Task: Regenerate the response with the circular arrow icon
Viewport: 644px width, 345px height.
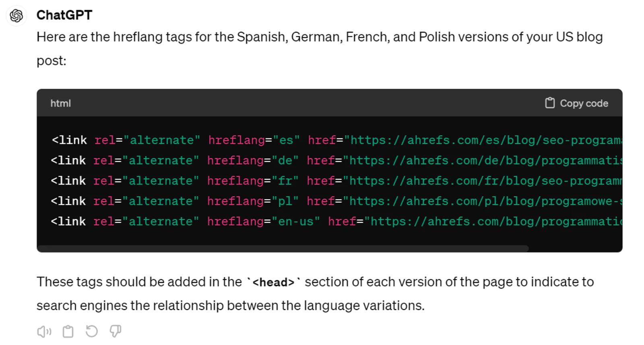Action: tap(92, 331)
